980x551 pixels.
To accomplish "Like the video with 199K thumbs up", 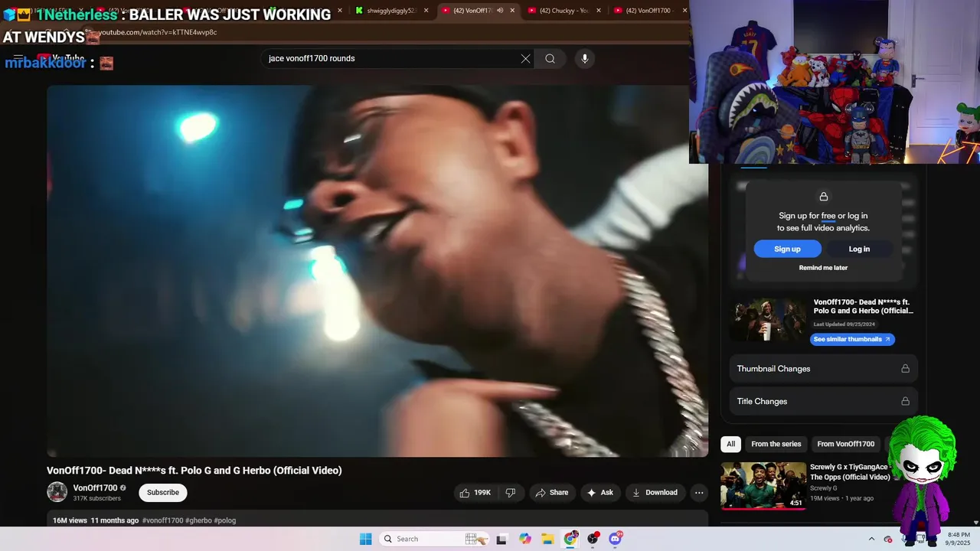I will pos(475,493).
